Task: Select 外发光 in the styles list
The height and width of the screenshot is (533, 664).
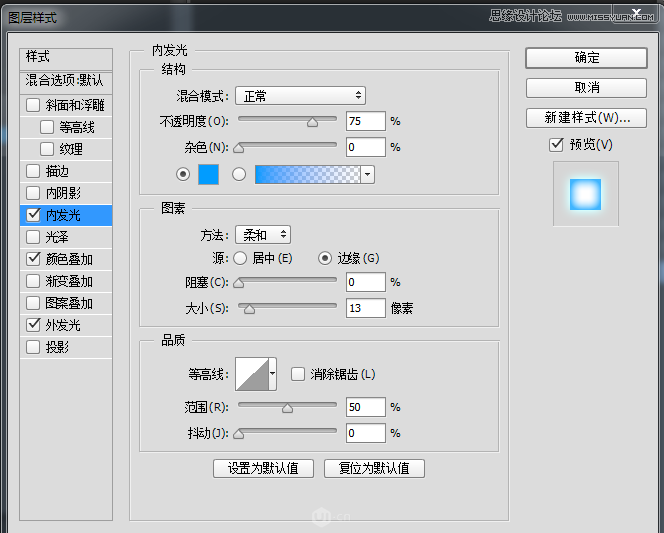Action: [66, 325]
